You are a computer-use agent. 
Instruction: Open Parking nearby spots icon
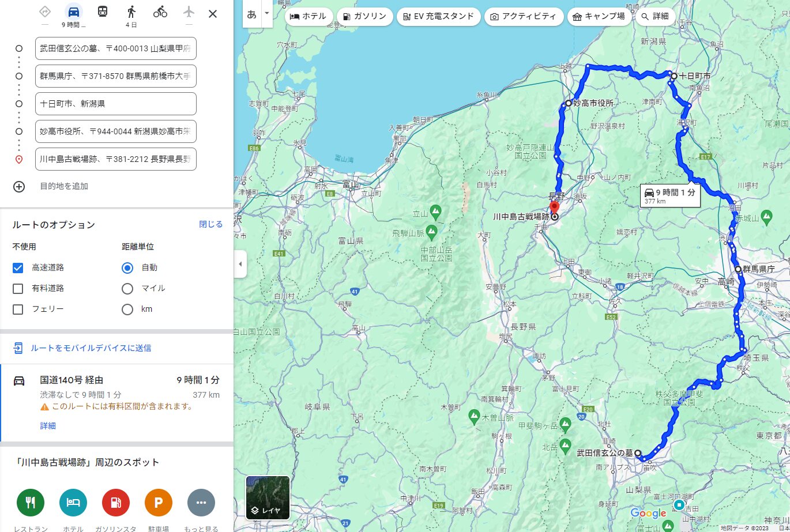[159, 503]
